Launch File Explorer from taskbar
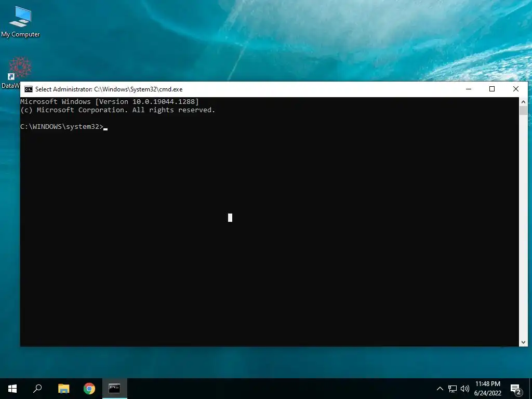532x399 pixels. click(x=63, y=389)
